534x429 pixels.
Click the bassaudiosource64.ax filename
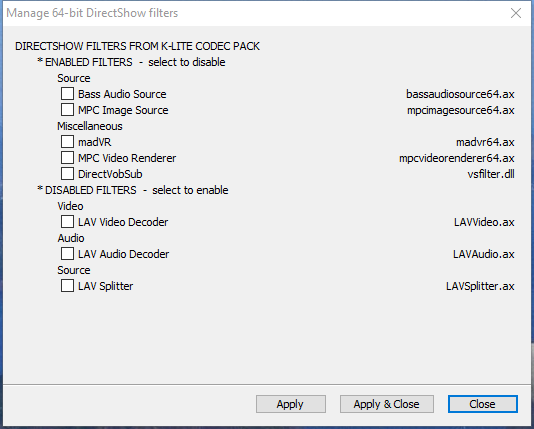460,94
